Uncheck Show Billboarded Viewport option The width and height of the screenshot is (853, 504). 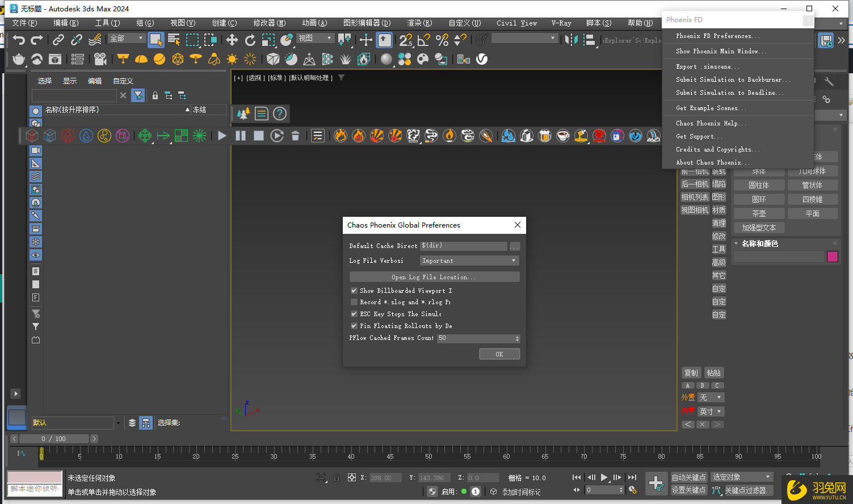(354, 290)
